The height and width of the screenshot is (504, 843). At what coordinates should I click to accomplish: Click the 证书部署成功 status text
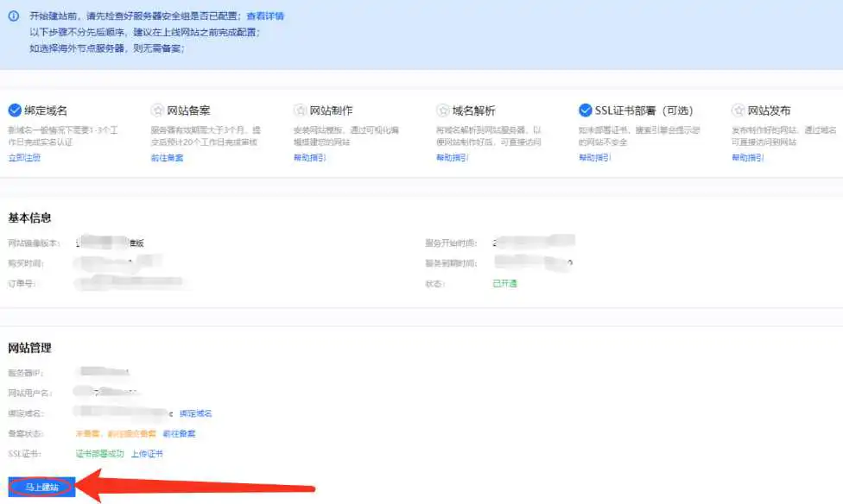pos(99,453)
